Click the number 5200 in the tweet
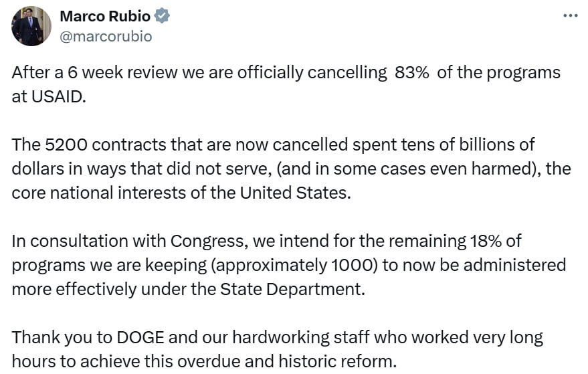Viewport: 588px width, 374px height. point(66,145)
